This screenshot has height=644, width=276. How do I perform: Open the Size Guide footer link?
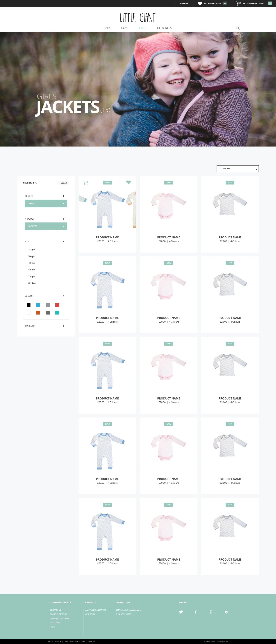pos(55,623)
